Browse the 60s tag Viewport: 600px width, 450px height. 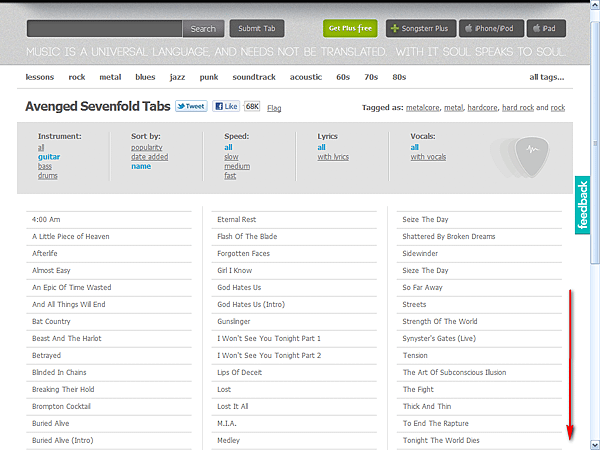(x=343, y=77)
